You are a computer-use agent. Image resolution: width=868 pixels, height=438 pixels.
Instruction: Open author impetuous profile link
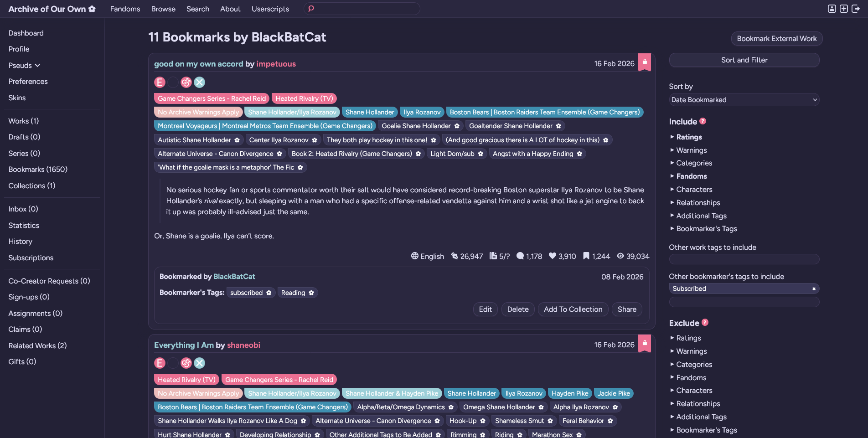(276, 64)
